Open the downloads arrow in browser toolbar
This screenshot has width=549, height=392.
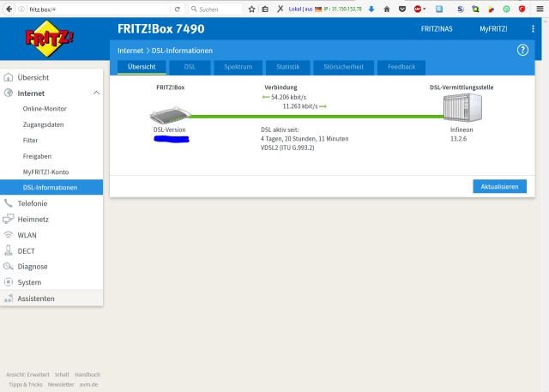point(371,9)
